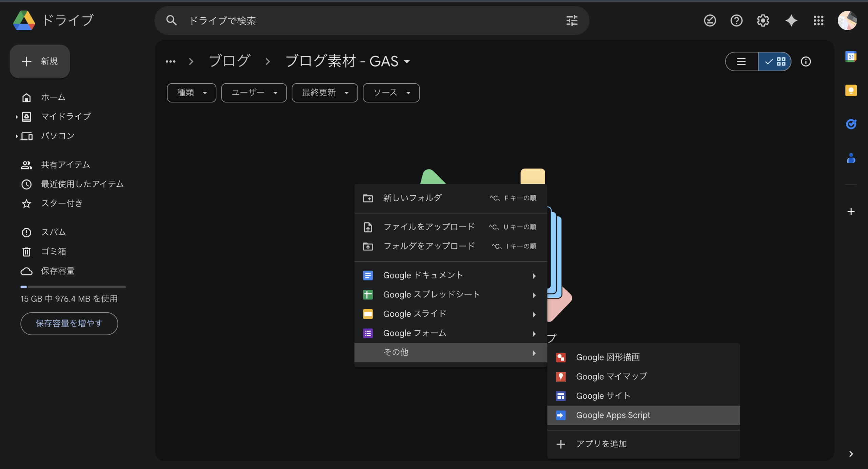Select Google マイマップ in submenu
This screenshot has height=469, width=868.
tap(644, 377)
